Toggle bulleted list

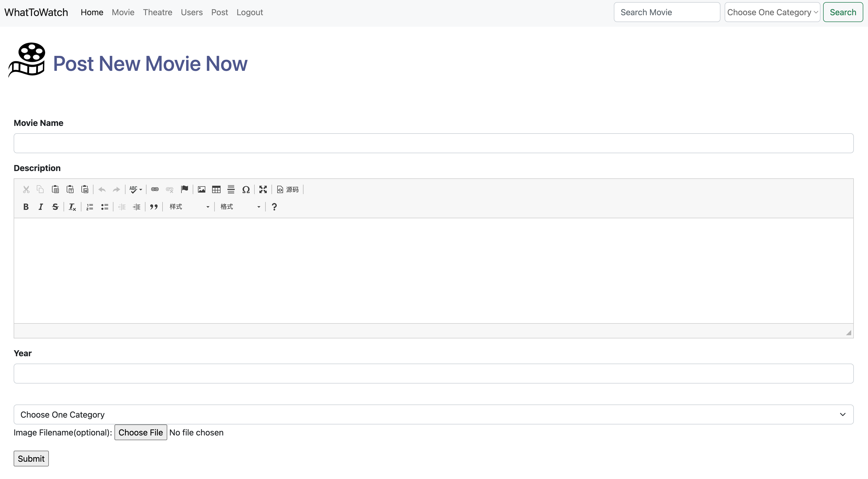point(104,207)
